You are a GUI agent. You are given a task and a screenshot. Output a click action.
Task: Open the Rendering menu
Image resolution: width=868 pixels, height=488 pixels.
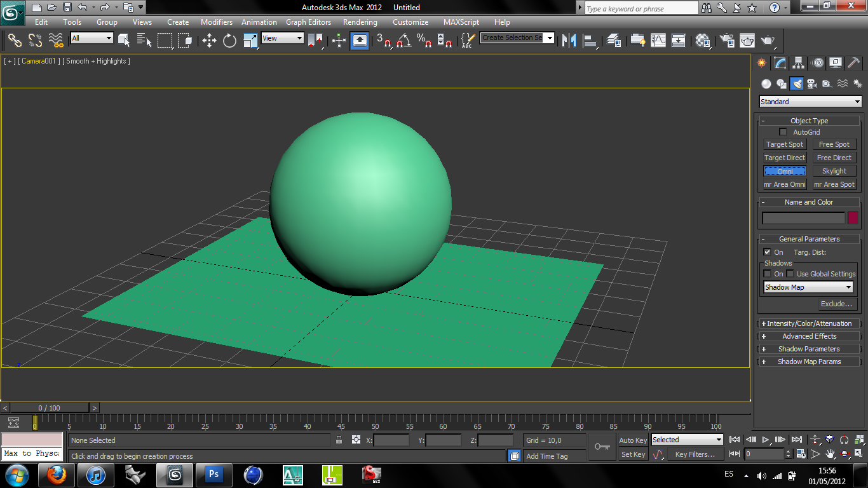tap(360, 22)
